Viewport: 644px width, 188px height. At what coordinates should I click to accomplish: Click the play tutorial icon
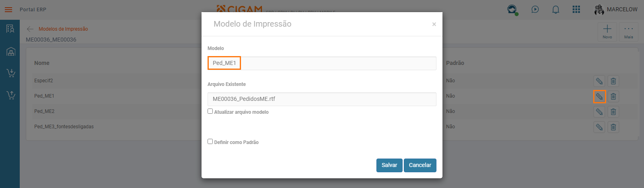point(535,9)
